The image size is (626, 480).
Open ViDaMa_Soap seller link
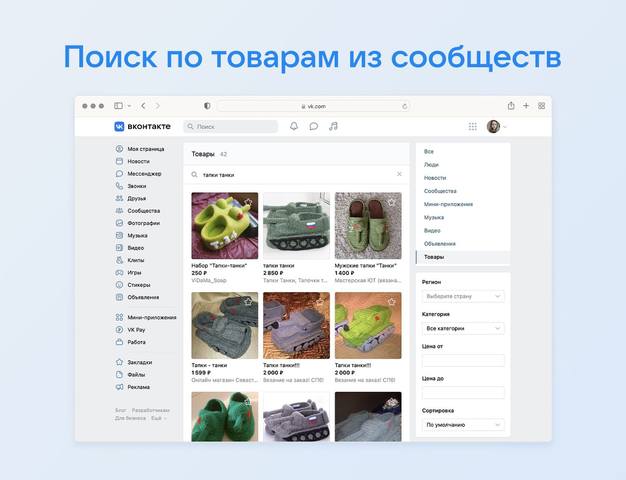pyautogui.click(x=209, y=280)
